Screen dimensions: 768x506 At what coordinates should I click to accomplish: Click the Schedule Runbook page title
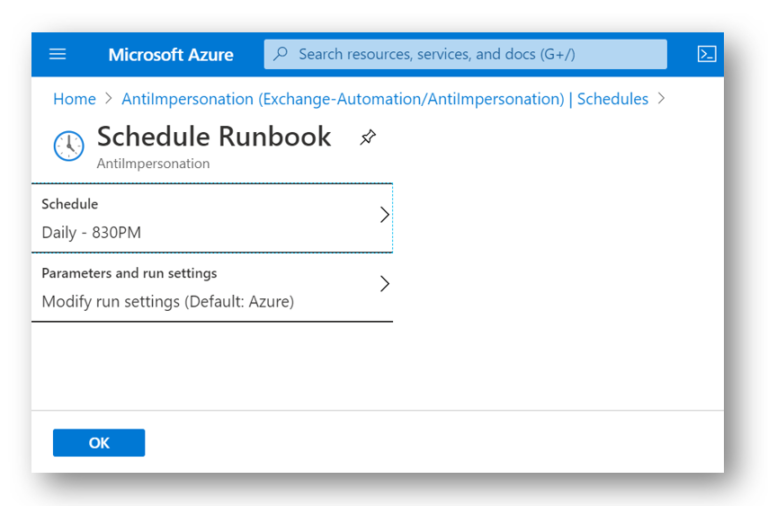pyautogui.click(x=214, y=136)
